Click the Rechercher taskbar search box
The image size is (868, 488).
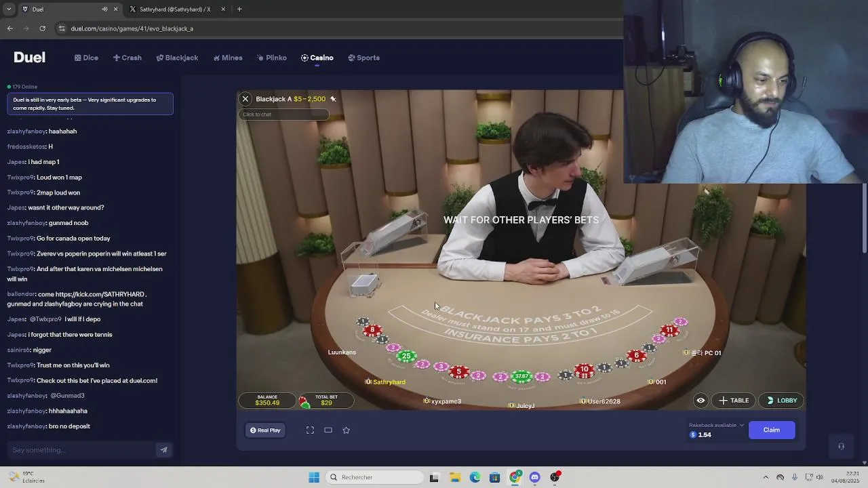[374, 477]
